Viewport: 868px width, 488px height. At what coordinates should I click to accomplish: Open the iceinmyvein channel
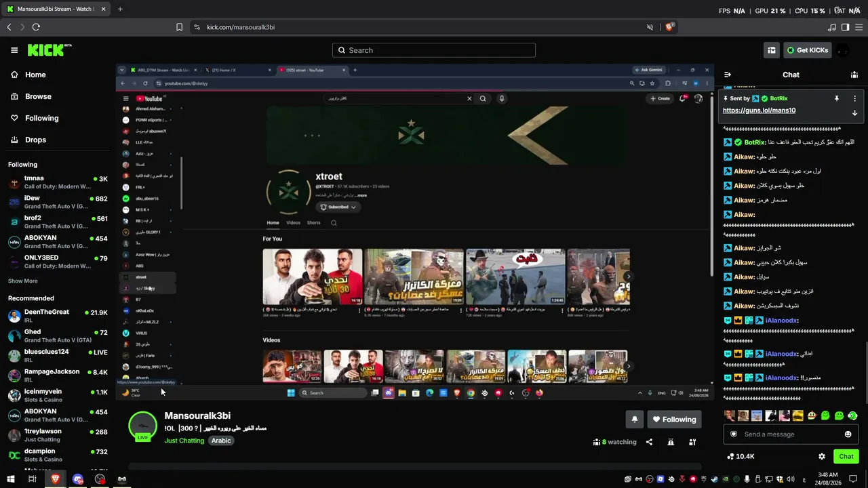pos(58,396)
